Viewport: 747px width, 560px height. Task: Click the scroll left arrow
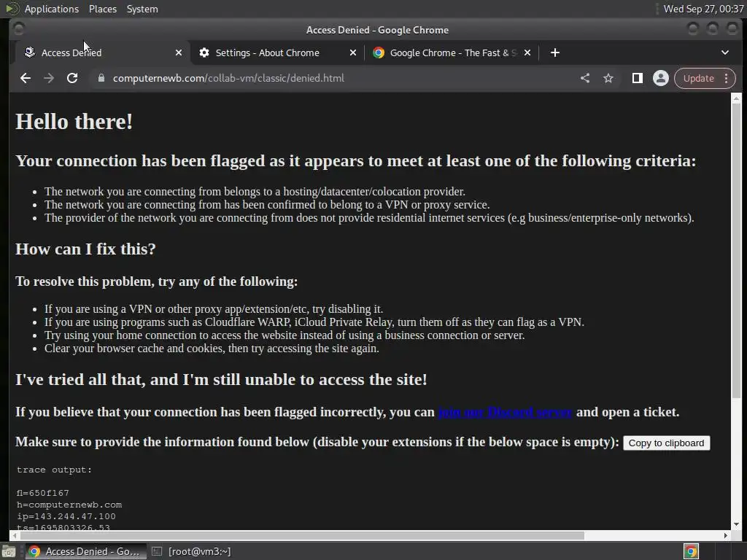[15, 535]
